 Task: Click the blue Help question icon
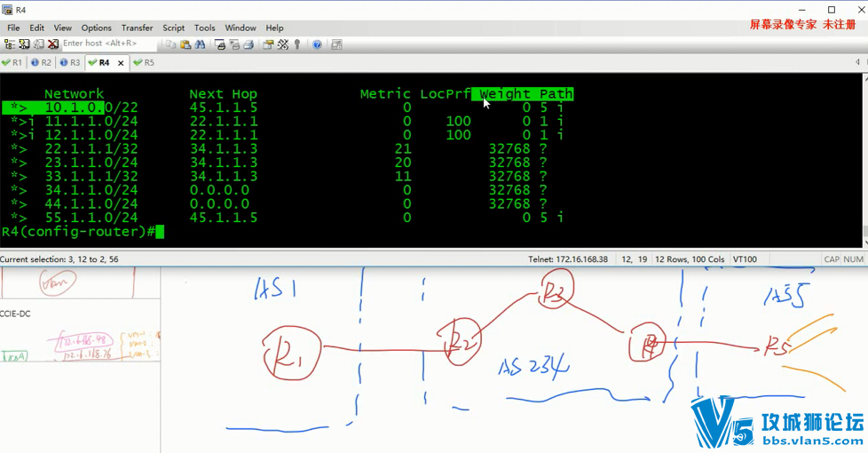[x=317, y=44]
